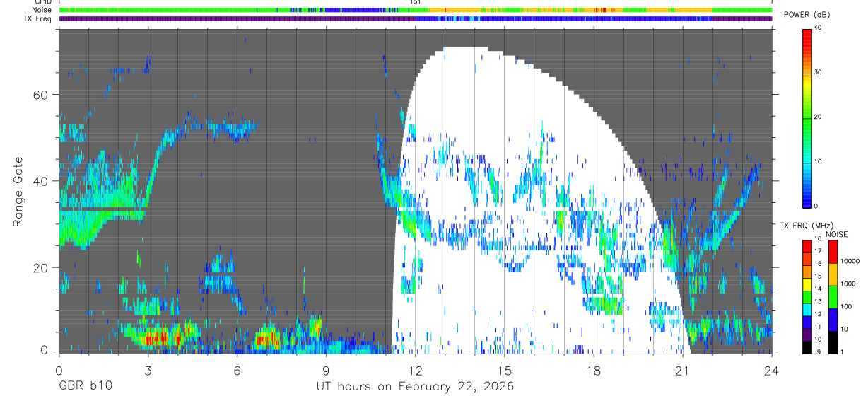The height and width of the screenshot is (401, 868).
Task: Select cyan segment of TX FRQ scale
Action: click(x=807, y=310)
